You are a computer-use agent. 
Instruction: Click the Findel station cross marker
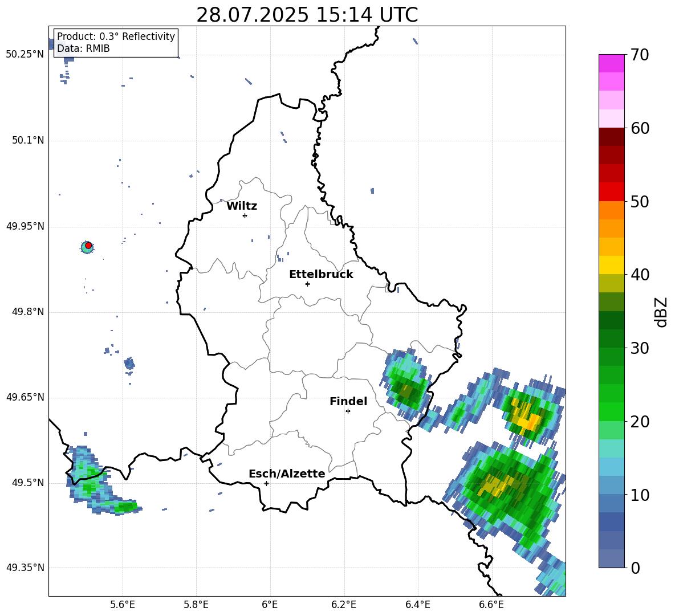348,411
